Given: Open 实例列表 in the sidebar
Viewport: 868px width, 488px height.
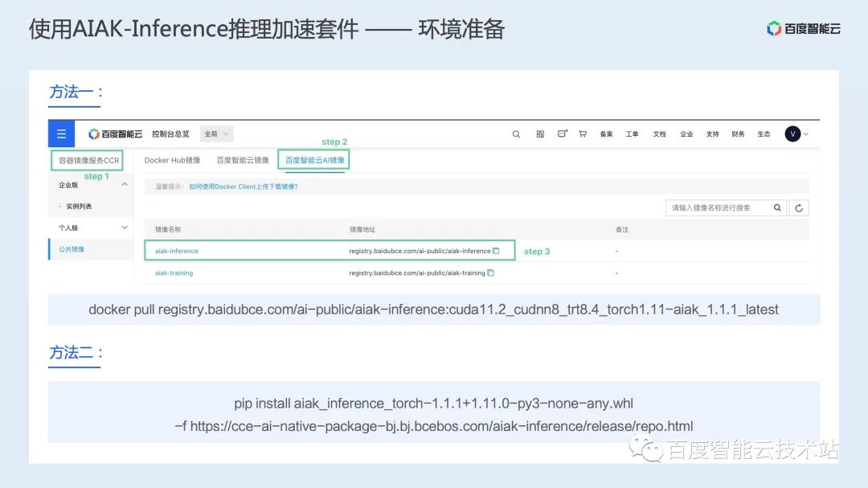Looking at the screenshot, I should 79,206.
